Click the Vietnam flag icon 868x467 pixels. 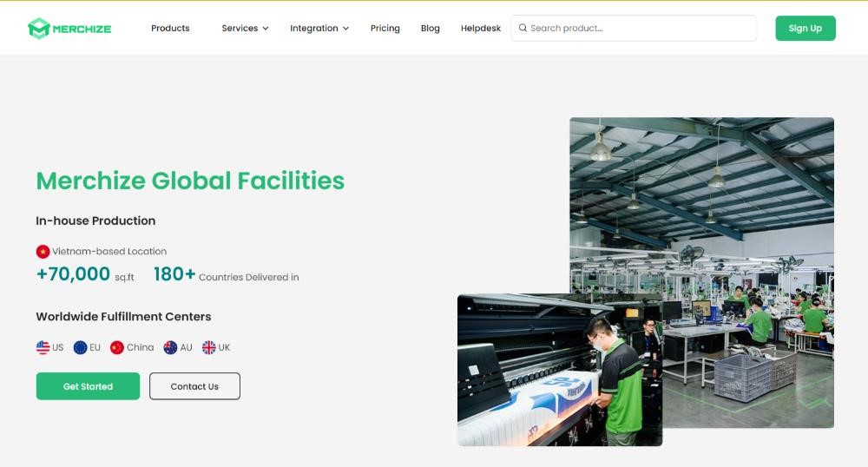point(43,252)
